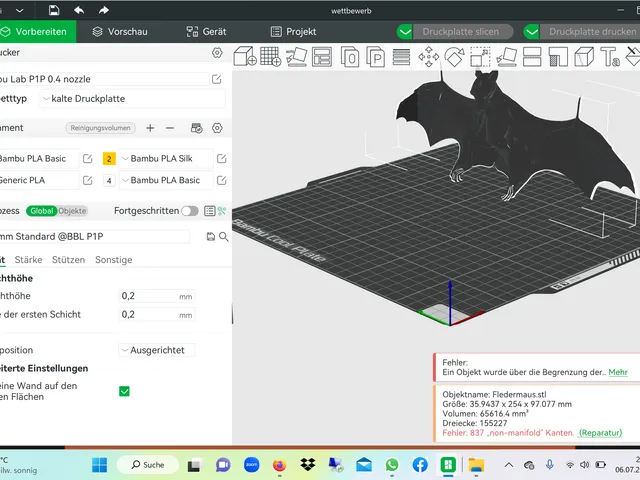Open the Standard @BBL P1P process preset
640x480 pixels.
click(x=95, y=237)
